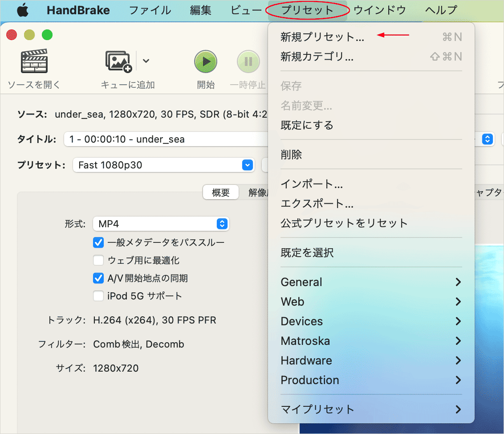Choose エクスポート... from the preset menu
This screenshot has height=434, width=504.
pyautogui.click(x=317, y=204)
